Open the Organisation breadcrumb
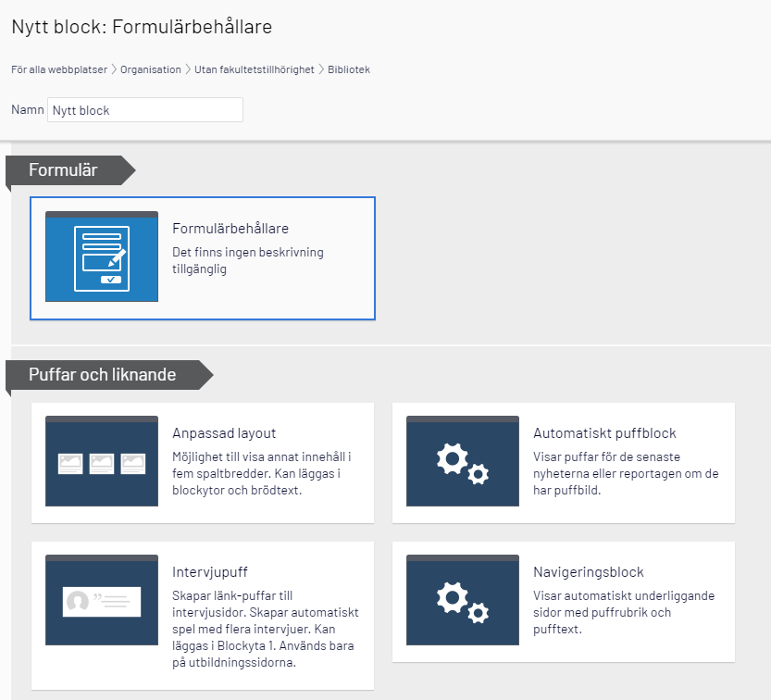 pos(151,69)
